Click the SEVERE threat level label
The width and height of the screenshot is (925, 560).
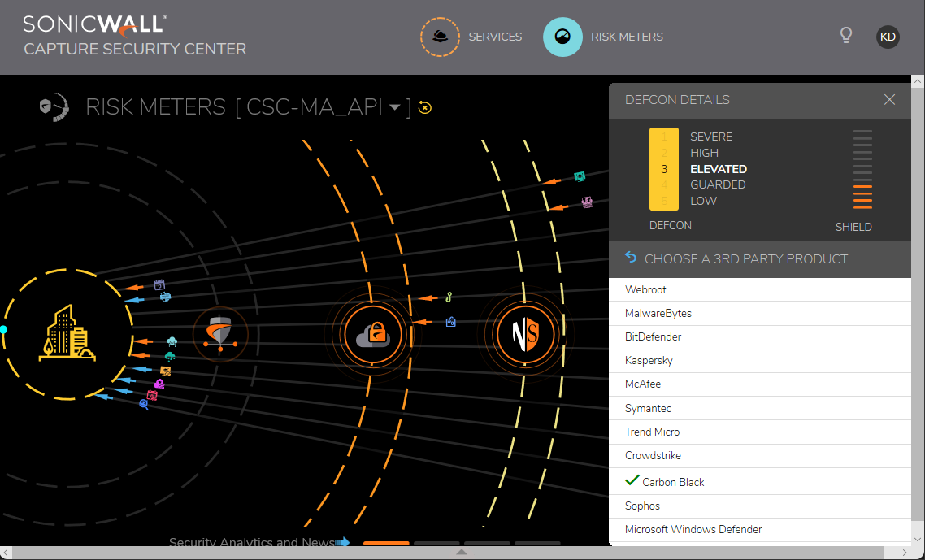click(x=711, y=137)
